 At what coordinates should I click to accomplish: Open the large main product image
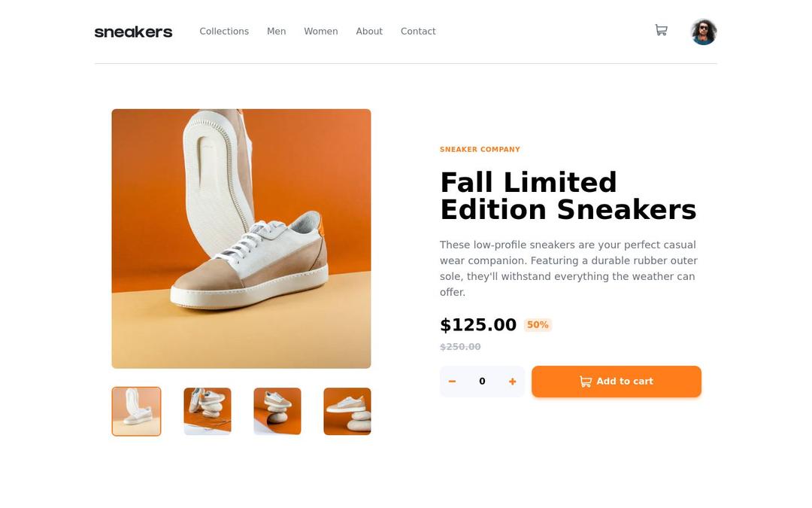241,239
